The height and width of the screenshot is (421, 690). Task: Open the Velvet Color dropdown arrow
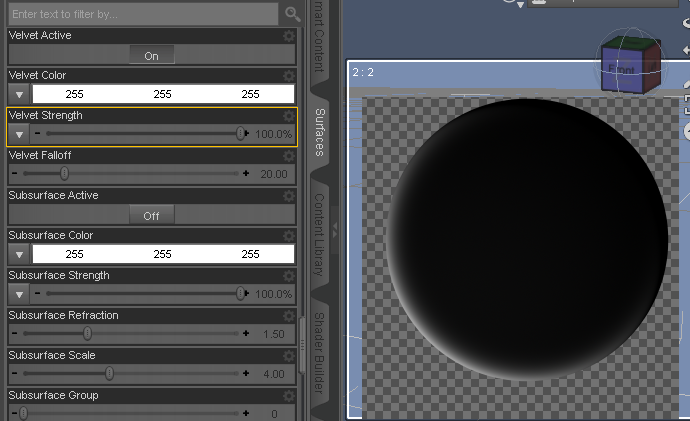click(x=19, y=94)
